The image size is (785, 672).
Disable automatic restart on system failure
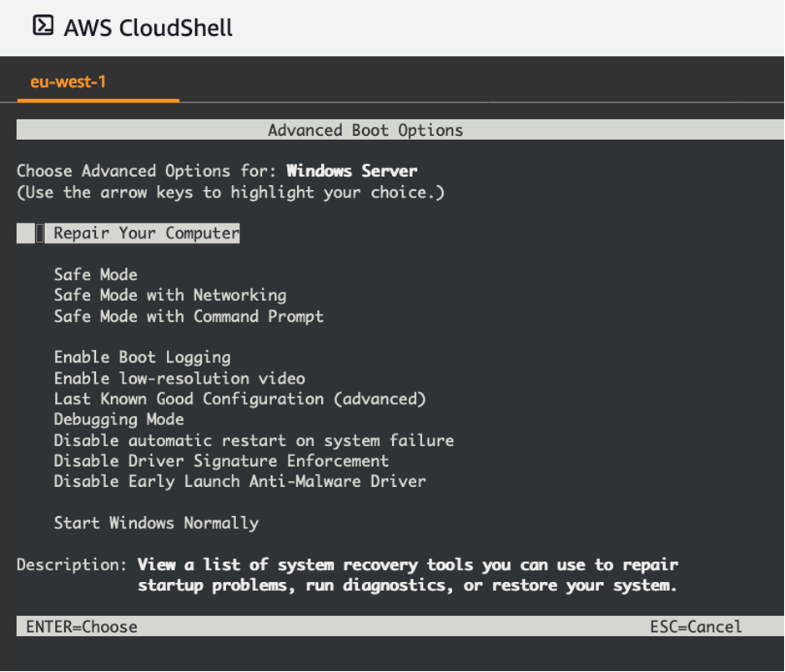253,440
